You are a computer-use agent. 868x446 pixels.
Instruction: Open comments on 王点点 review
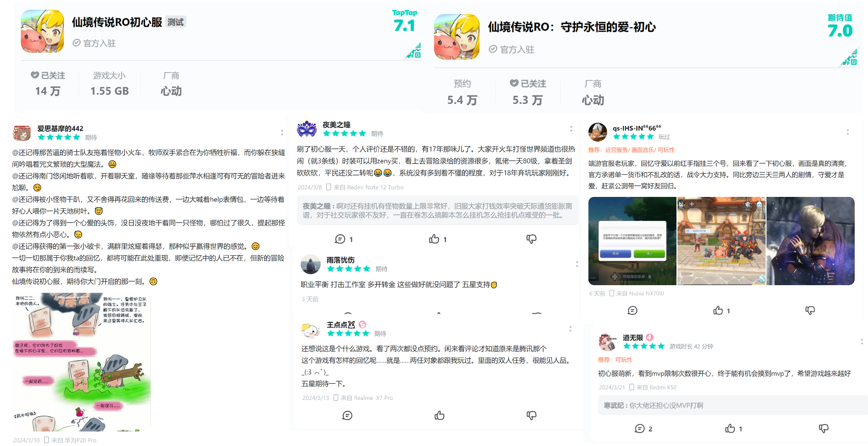pos(347,415)
